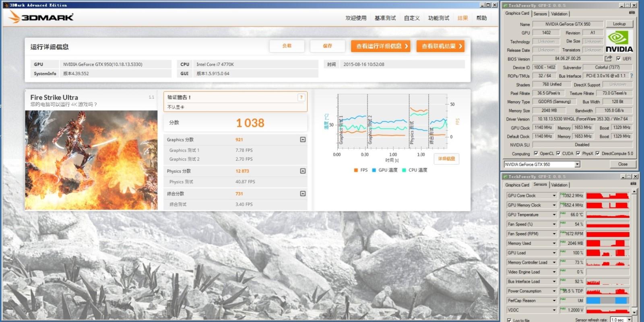Click the orange 查看联机结果 button
This screenshot has width=644, height=322.
coord(441,46)
